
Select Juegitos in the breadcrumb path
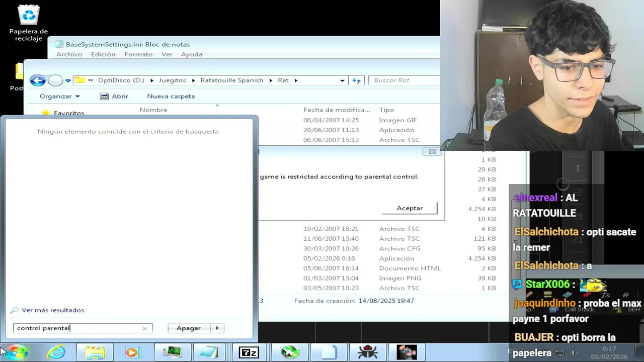[x=173, y=80]
